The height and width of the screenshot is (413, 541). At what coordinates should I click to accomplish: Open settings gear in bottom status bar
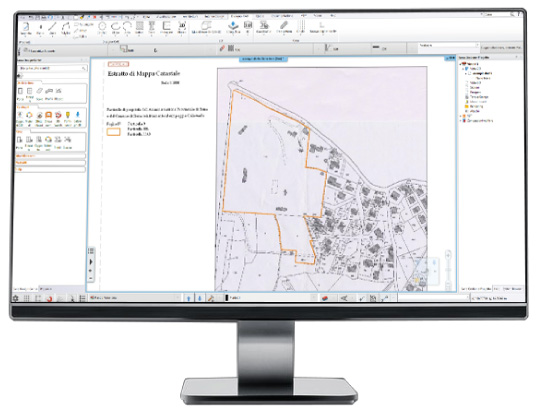tap(16, 298)
